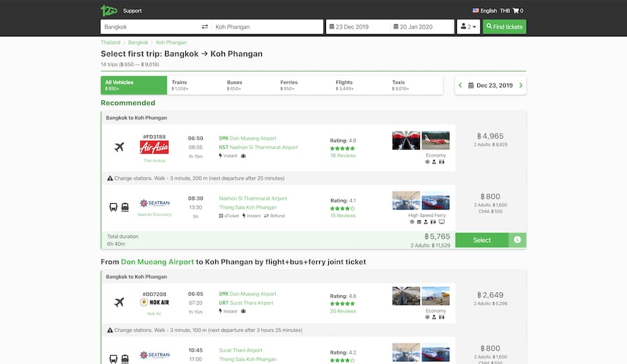Screen dimensions: 627x364
Task: Go to previous date arrow
Action: click(461, 86)
